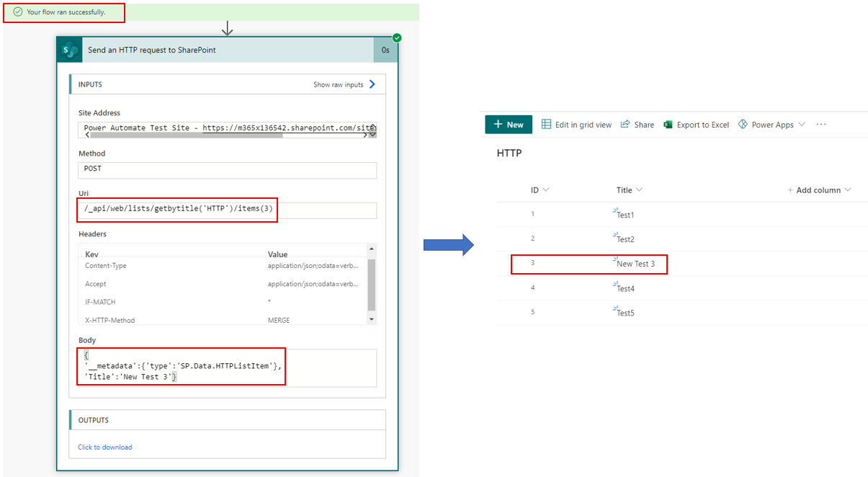Open the more options ellipsis in the toolbar
The height and width of the screenshot is (477, 868).
821,125
